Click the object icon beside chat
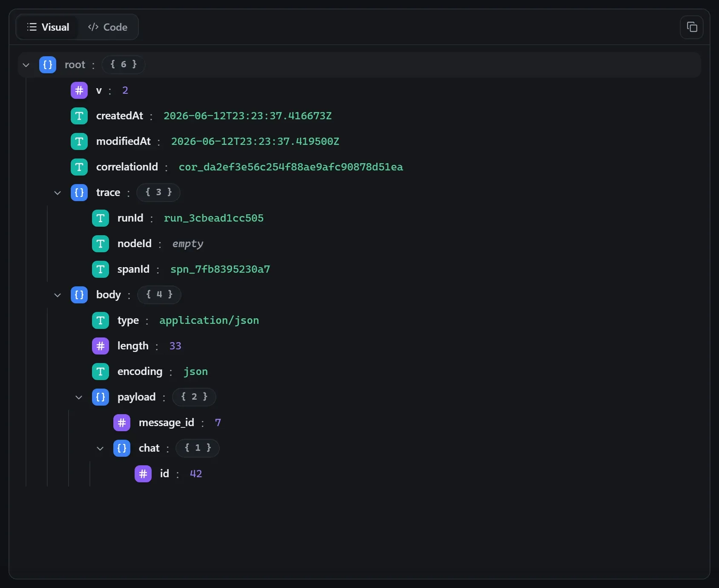The width and height of the screenshot is (719, 588). [x=122, y=448]
